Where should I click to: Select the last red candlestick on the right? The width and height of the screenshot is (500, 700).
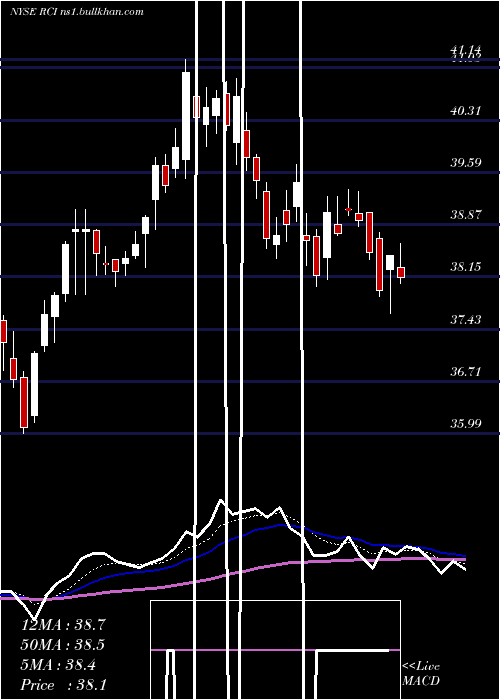pyautogui.click(x=401, y=272)
